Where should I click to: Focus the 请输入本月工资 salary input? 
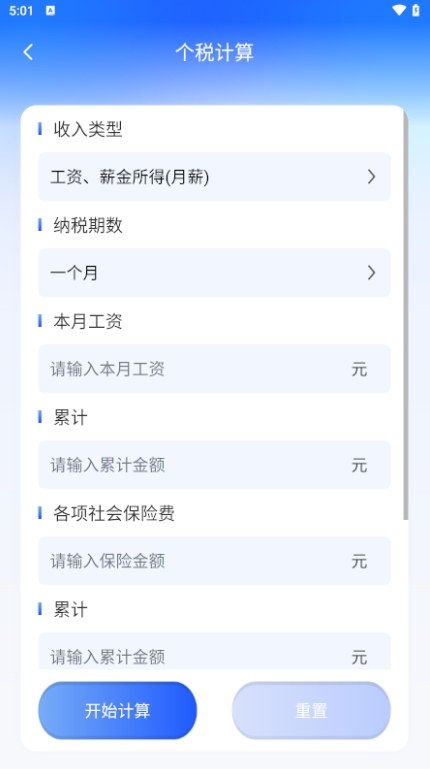tap(214, 369)
